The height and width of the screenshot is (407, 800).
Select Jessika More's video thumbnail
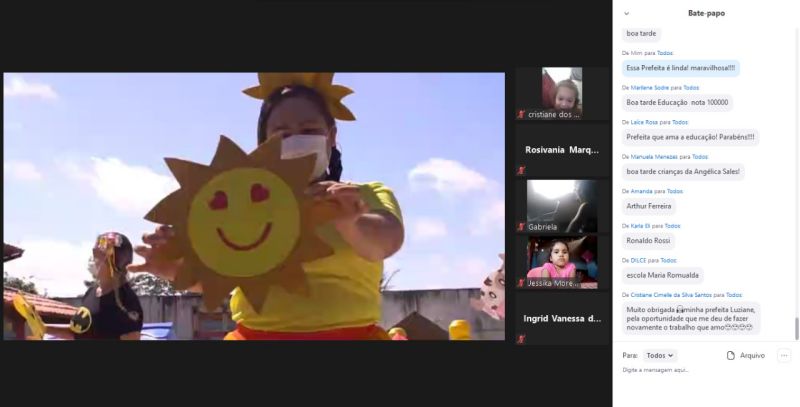pos(562,258)
